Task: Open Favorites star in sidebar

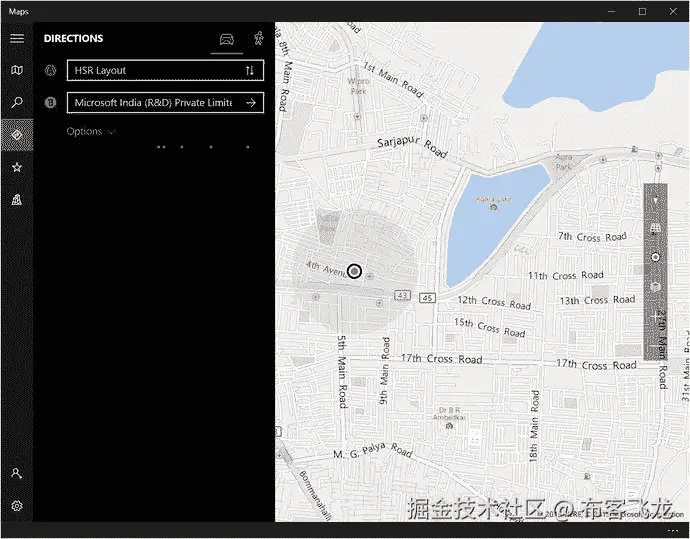Action: pos(17,167)
